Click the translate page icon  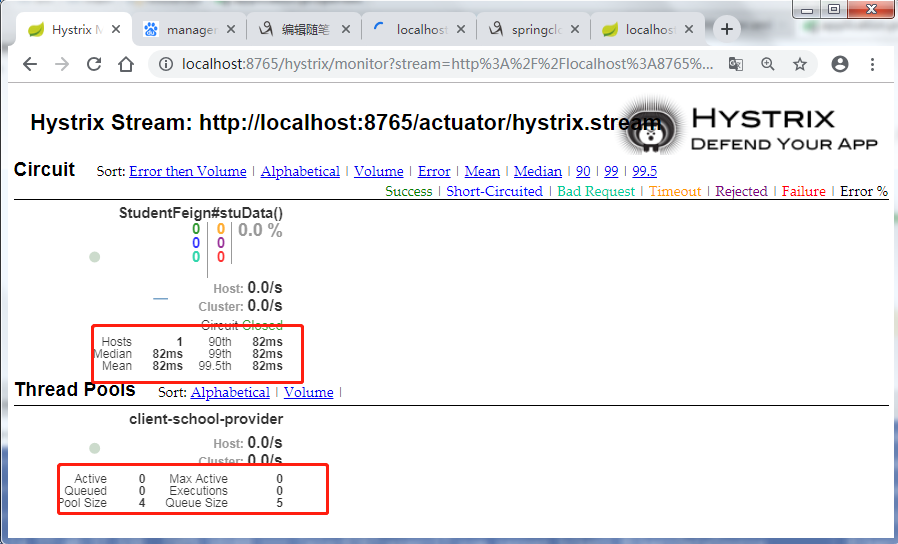coord(736,64)
